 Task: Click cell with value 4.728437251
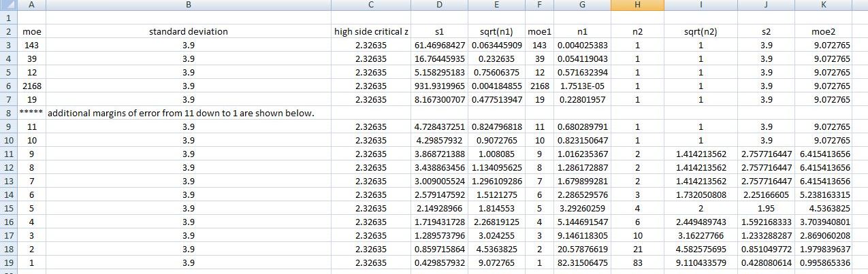[439, 126]
